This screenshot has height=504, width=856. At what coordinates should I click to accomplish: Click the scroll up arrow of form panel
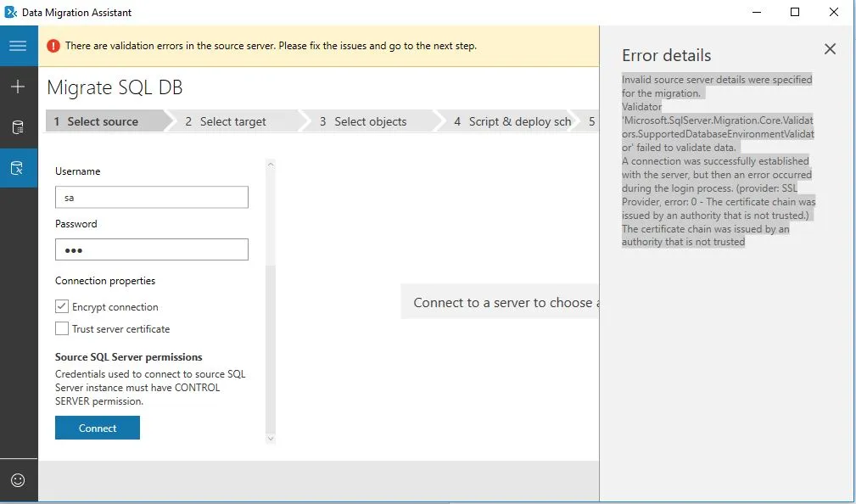pyautogui.click(x=271, y=164)
